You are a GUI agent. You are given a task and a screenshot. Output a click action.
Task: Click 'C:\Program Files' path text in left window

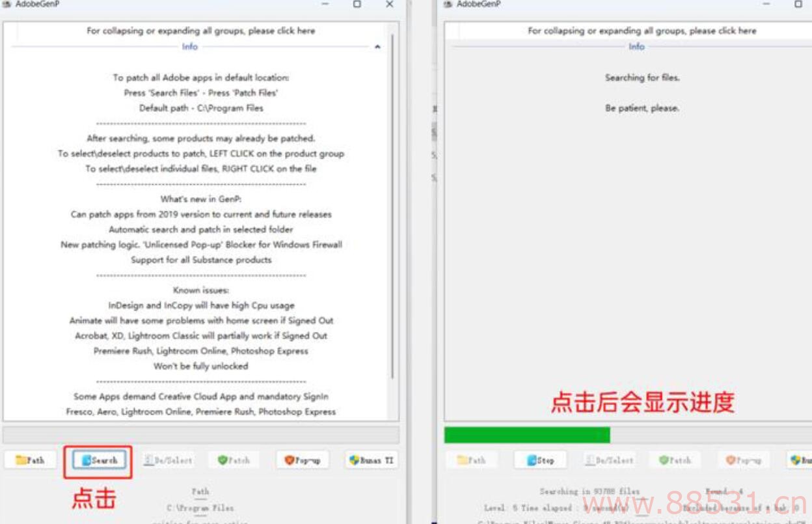200,508
